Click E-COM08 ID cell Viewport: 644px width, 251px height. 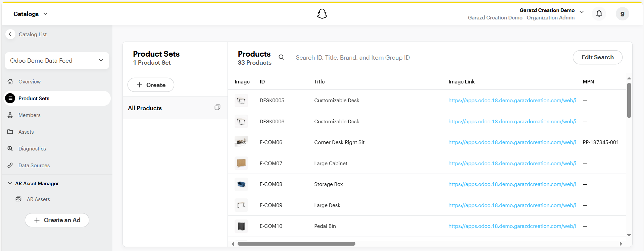271,184
